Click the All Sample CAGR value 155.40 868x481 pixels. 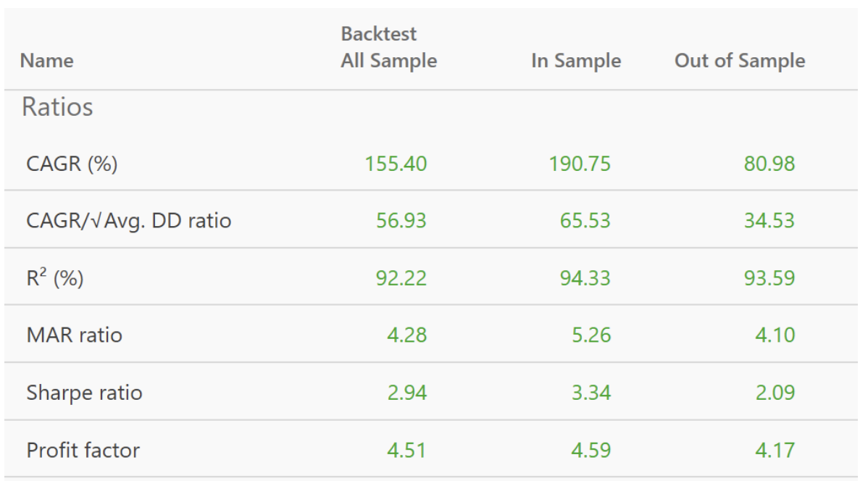(x=398, y=164)
